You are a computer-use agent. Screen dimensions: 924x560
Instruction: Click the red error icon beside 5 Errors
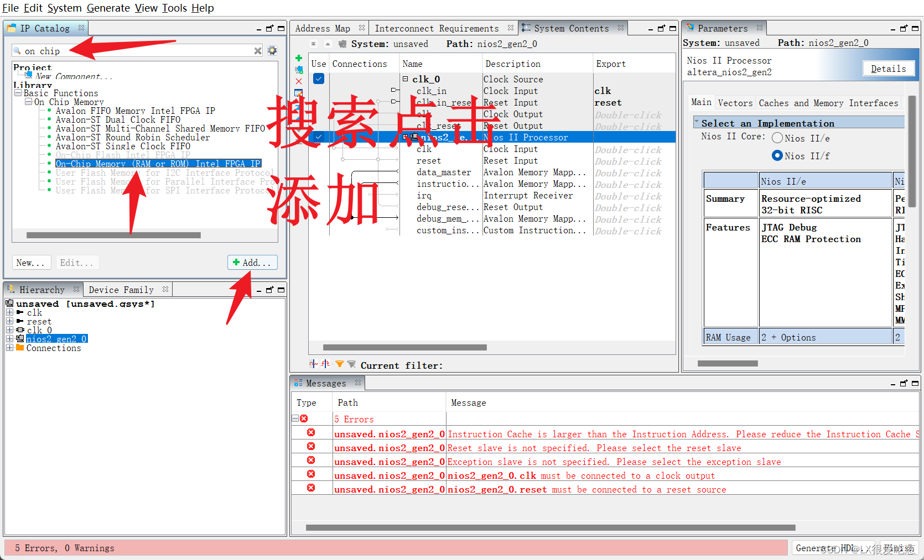304,418
